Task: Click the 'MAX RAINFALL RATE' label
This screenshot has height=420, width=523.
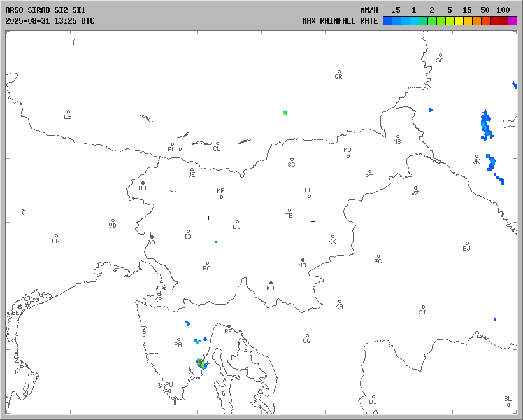Action: coord(340,20)
